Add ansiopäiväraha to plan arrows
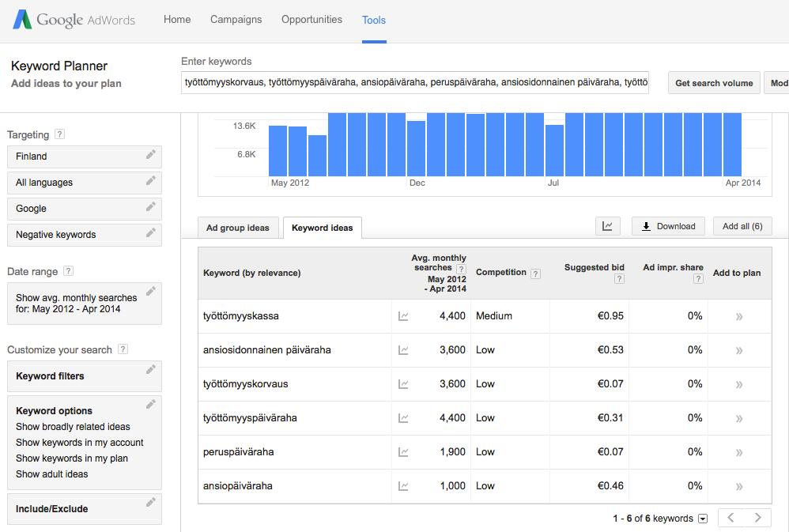This screenshot has width=789, height=532. [x=738, y=486]
